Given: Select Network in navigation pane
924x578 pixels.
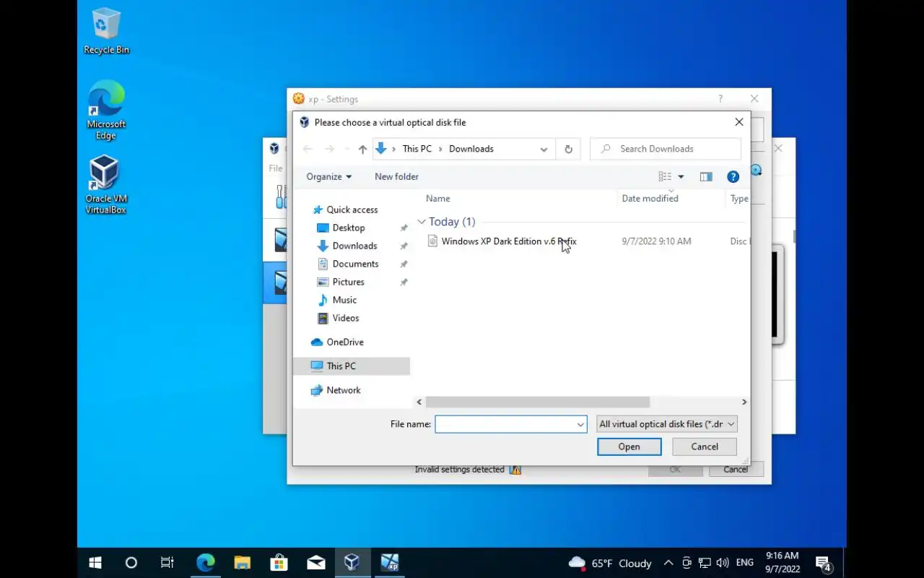Looking at the screenshot, I should (x=343, y=390).
